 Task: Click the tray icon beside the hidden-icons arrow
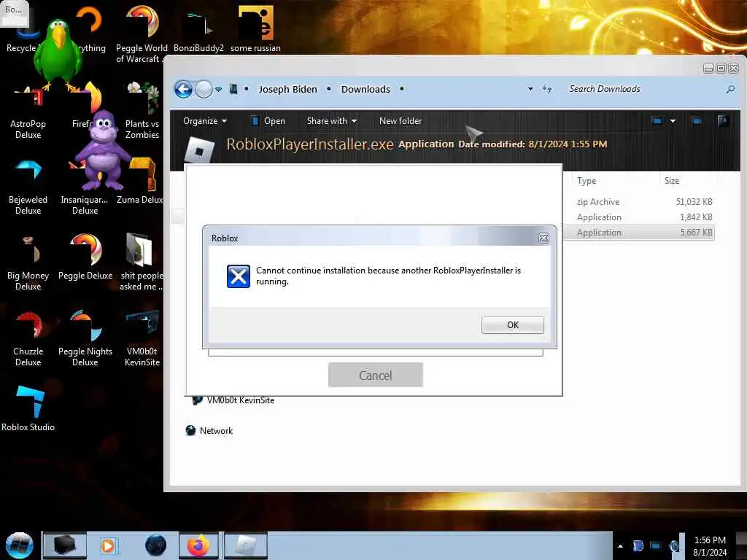(638, 545)
